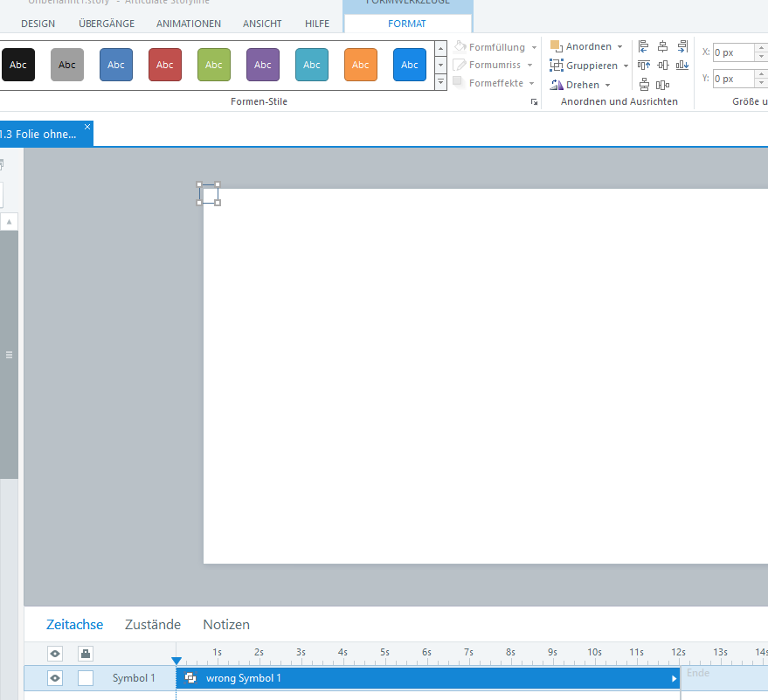
Task: Switch to the Zustände tab
Action: tap(152, 624)
